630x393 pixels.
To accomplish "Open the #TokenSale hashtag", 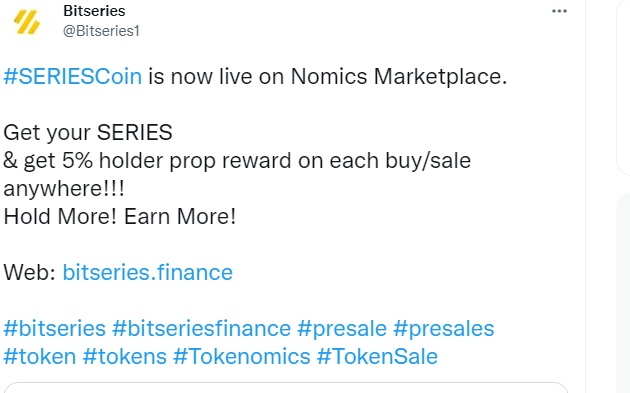I will pyautogui.click(x=377, y=356).
